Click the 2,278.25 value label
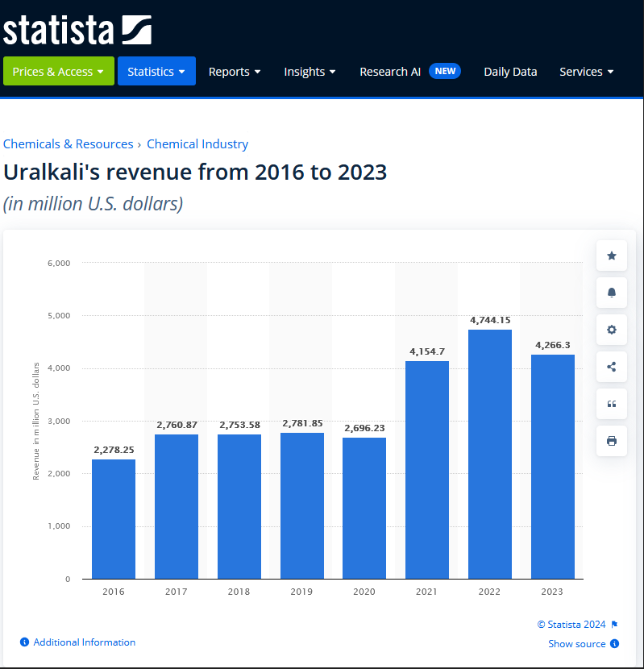 point(114,450)
